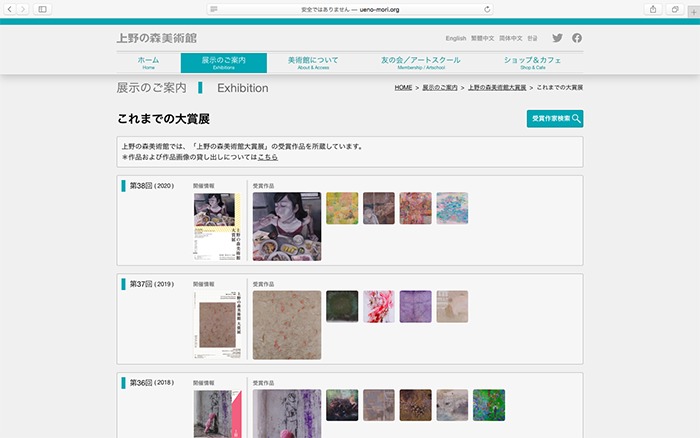This screenshot has width=700, height=438.
Task: Open the large 第38回 winning artwork of girl eating
Action: pyautogui.click(x=287, y=226)
